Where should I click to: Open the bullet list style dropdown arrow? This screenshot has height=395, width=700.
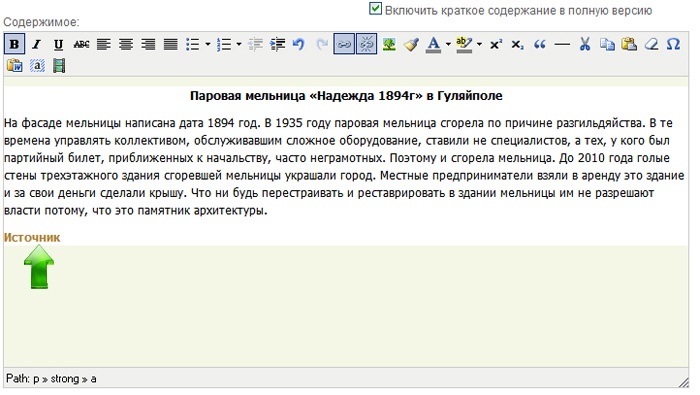click(x=208, y=44)
